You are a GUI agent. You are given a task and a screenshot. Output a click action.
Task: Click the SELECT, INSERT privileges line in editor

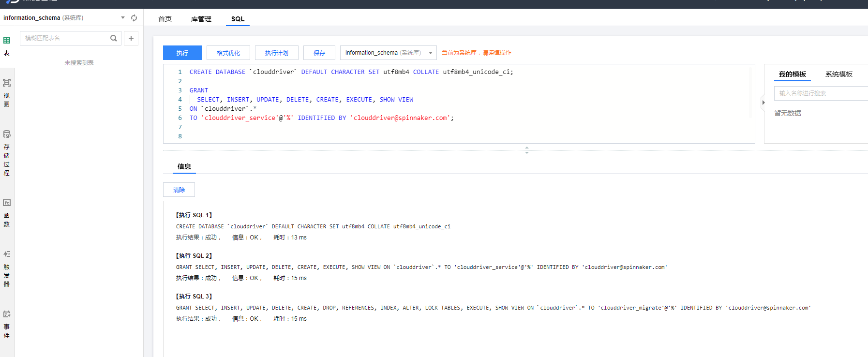(305, 100)
